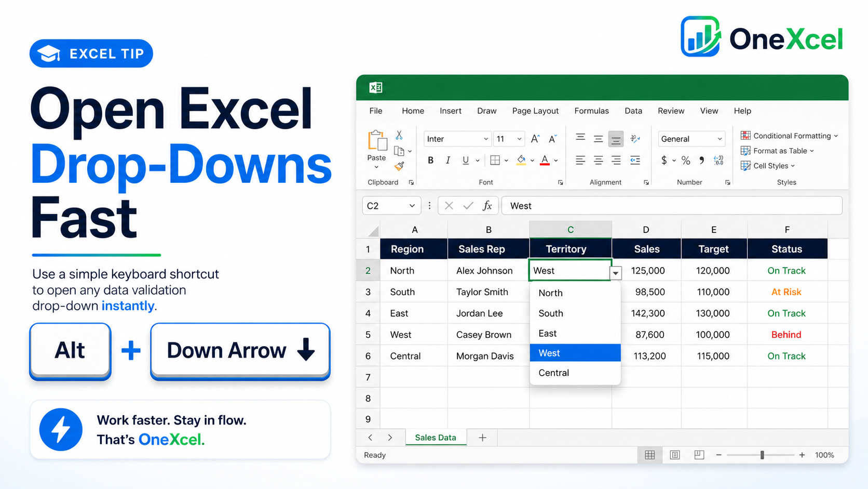This screenshot has height=489, width=868.
Task: Click the next-sheet navigation arrow
Action: click(390, 438)
